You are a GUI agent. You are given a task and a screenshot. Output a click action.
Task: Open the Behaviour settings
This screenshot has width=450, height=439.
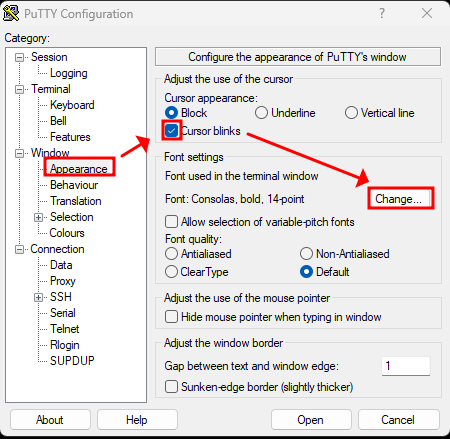[x=74, y=185]
